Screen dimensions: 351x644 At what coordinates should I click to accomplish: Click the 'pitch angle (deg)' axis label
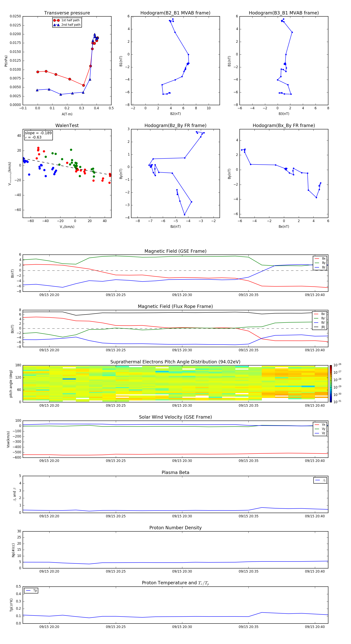pos(11,384)
